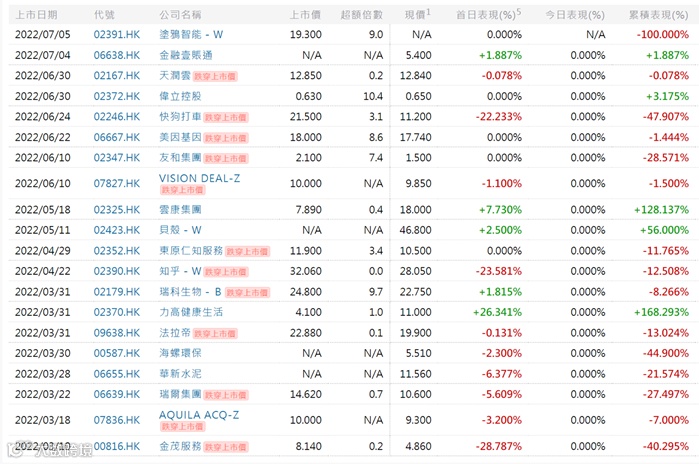Image resolution: width=699 pixels, height=464 pixels.
Task: Open stock code 02370.HK link
Action: pyautogui.click(x=116, y=312)
